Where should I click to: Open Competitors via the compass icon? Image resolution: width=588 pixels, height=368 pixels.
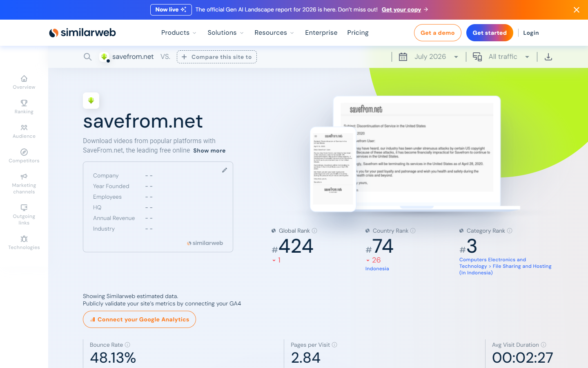pos(24,152)
